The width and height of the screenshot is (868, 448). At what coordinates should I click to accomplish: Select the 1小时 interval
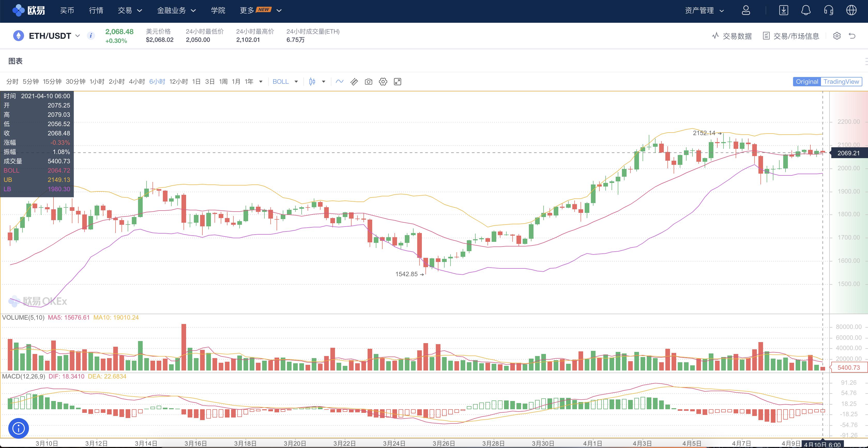point(97,82)
